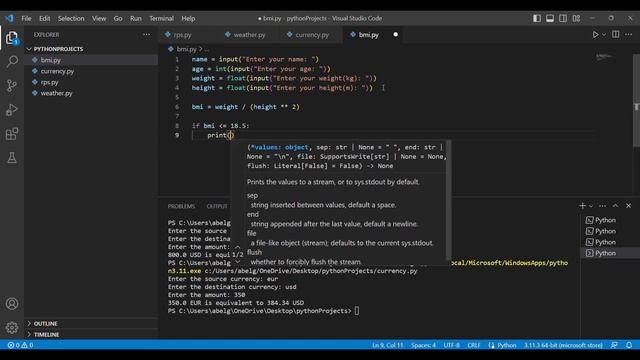Open the Go menu
The width and height of the screenshot is (640, 360).
pyautogui.click(x=118, y=18)
